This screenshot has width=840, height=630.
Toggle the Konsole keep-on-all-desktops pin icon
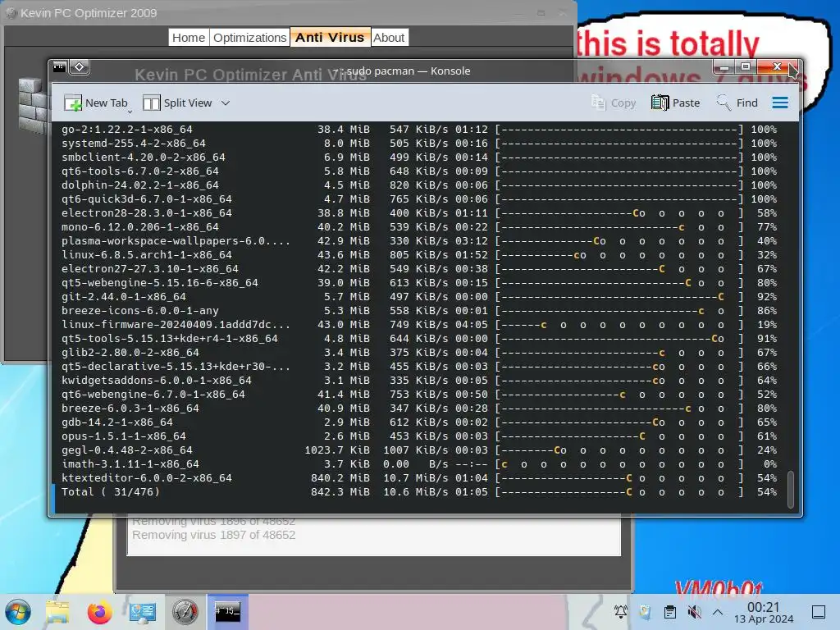pos(80,67)
